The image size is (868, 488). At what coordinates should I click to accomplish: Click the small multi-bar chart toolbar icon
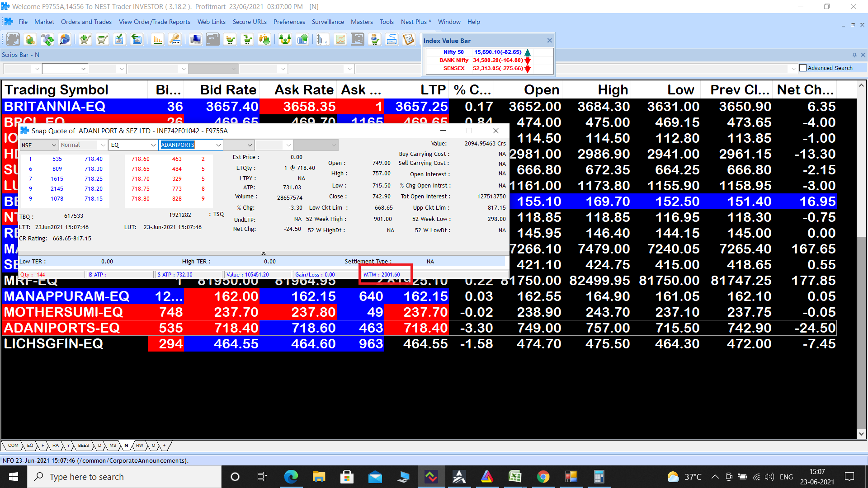pos(323,40)
